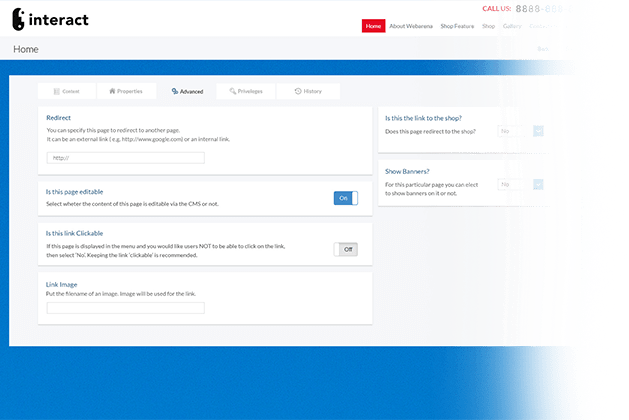Viewport: 629px width, 420px height.
Task: Switch to the History tab
Action: point(308,91)
